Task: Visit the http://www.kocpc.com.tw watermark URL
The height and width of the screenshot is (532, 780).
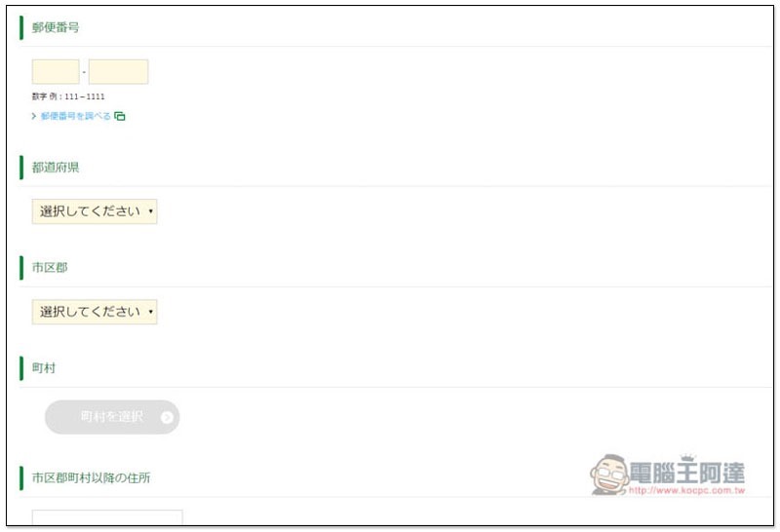Action: tap(687, 491)
